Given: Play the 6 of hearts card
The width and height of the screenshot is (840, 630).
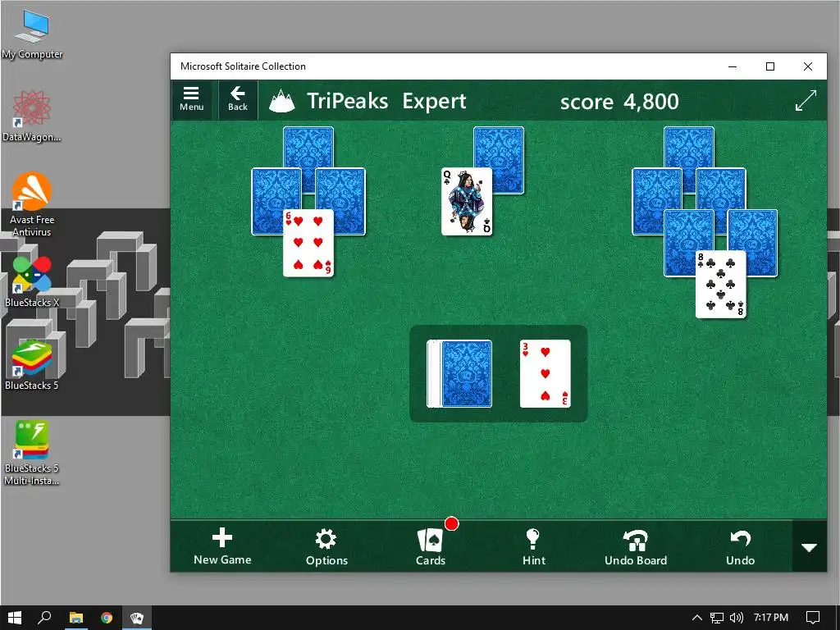Looking at the screenshot, I should [308, 243].
